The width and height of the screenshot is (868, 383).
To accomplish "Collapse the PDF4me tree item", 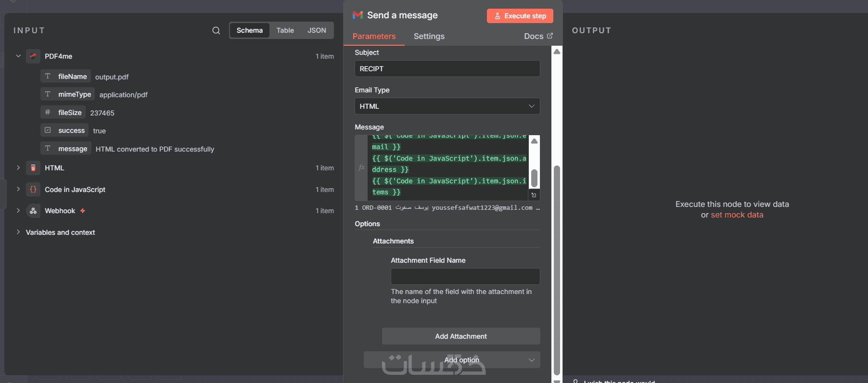I will (18, 56).
